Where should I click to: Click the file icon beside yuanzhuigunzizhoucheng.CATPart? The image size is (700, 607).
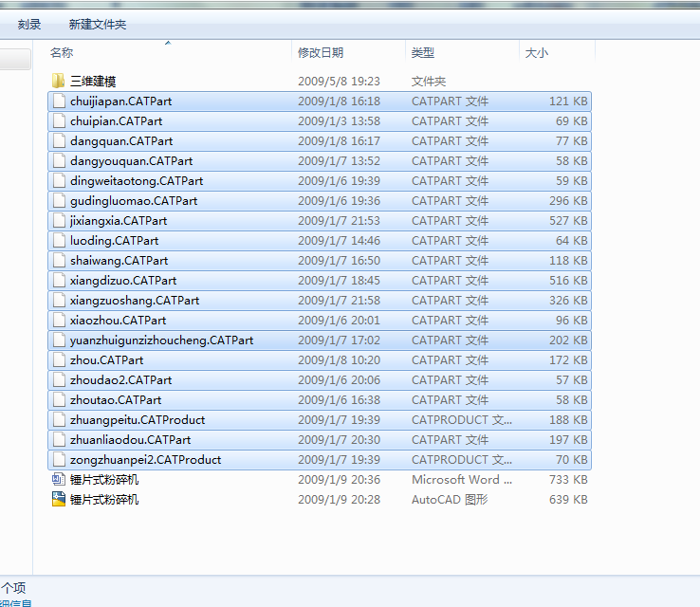point(59,340)
